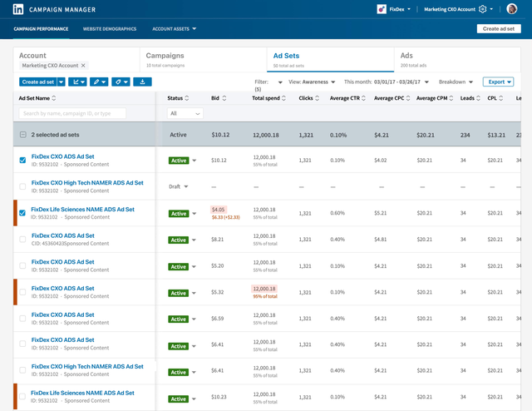Uncheck FixDex Life Sciences NAME row with $4.05 bid
Image resolution: width=532 pixels, height=411 pixels.
(x=22, y=213)
